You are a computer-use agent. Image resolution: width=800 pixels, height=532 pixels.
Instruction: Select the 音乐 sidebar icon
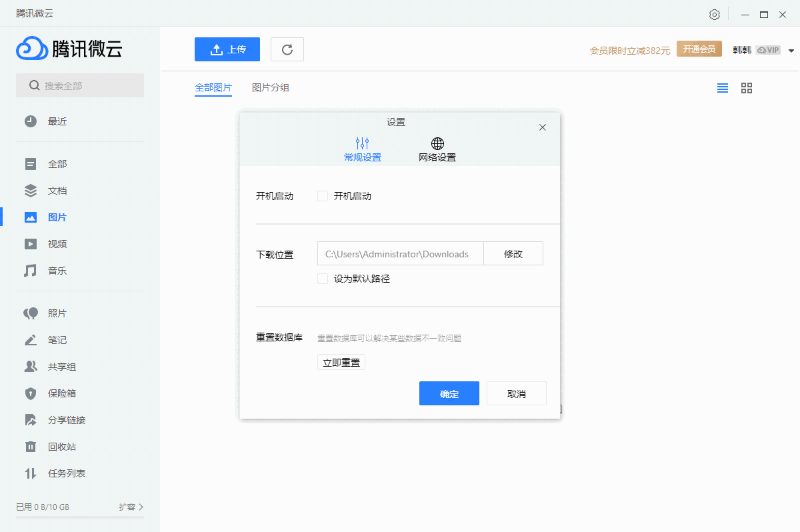click(31, 270)
